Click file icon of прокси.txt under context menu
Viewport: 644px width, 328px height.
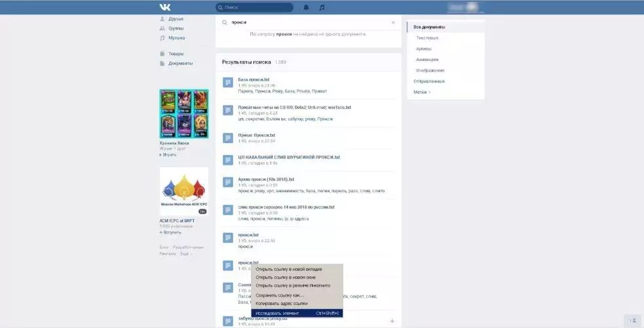pos(228,266)
